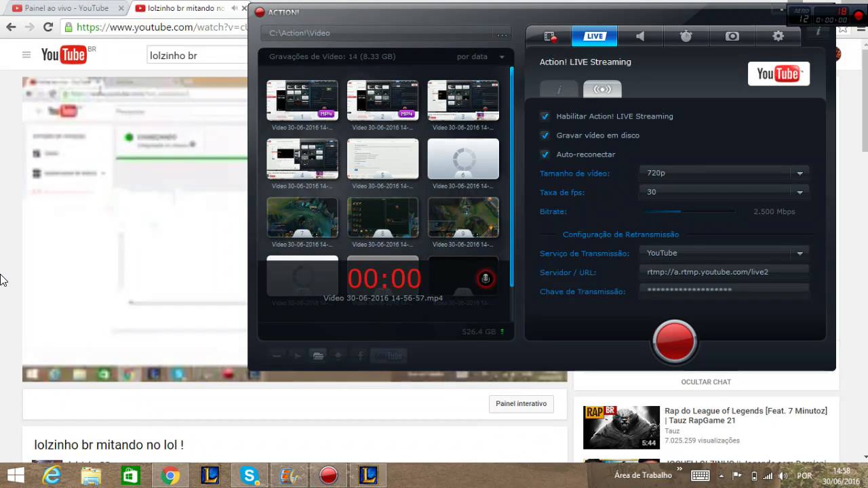Open the benchmark stopwatch tab
Viewport: 868px width, 488px height.
coord(686,37)
